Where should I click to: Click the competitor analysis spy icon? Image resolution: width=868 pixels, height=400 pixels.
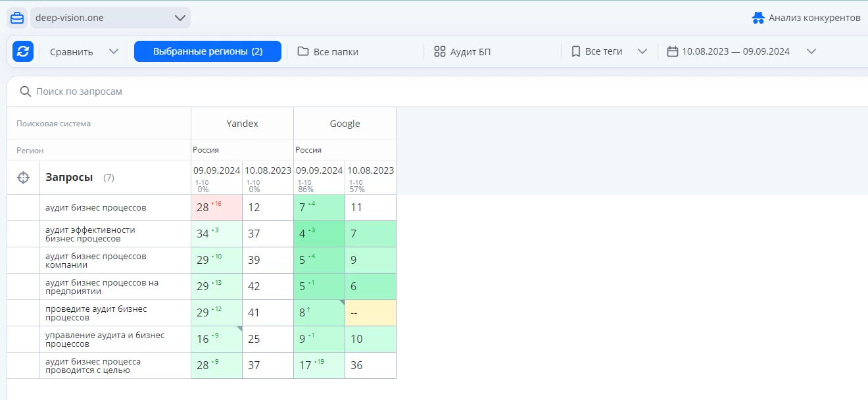click(758, 18)
